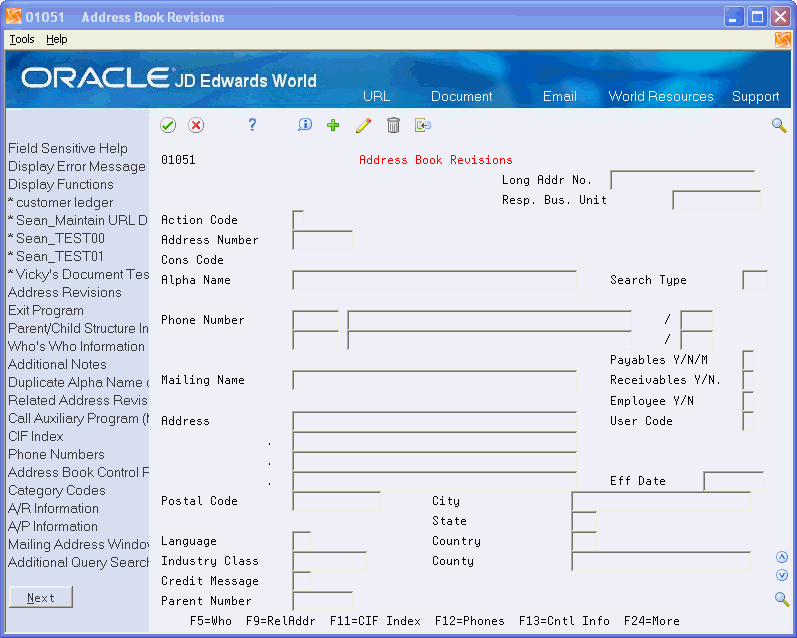797x638 pixels.
Task: Open Phone Numbers sidebar item
Action: pyautogui.click(x=56, y=454)
